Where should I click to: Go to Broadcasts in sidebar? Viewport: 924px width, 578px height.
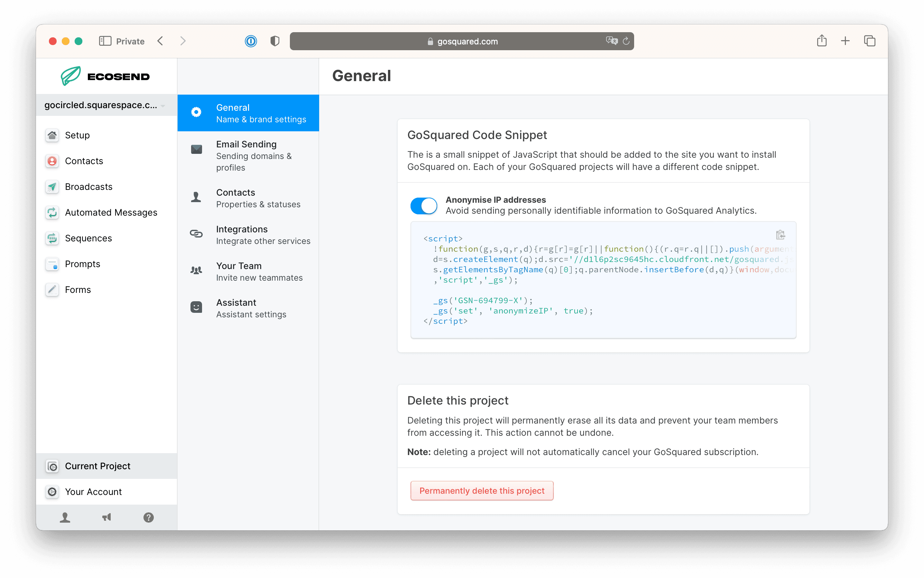coord(88,187)
